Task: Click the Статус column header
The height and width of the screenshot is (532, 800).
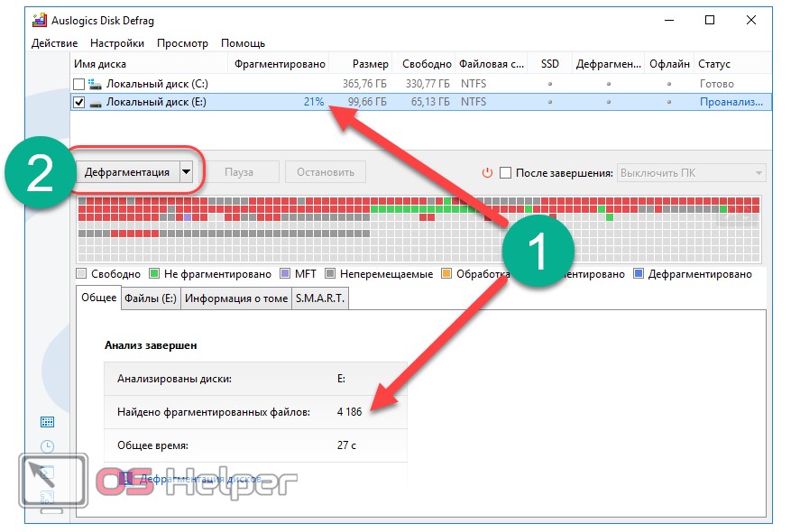Action: click(732, 64)
